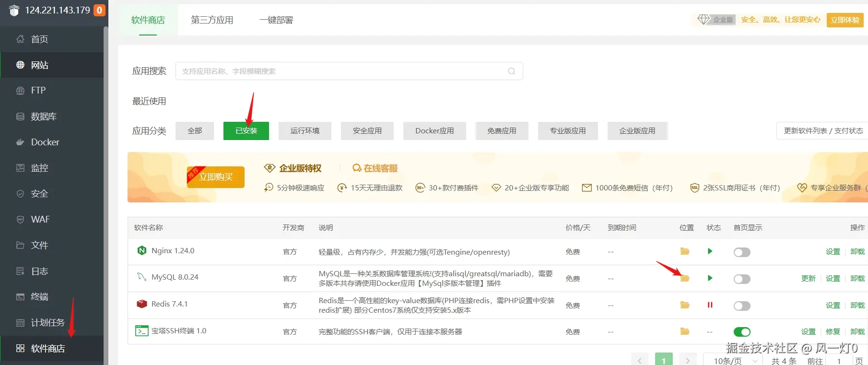
Task: Click the monitor icon beside 监控
Action: pos(20,168)
